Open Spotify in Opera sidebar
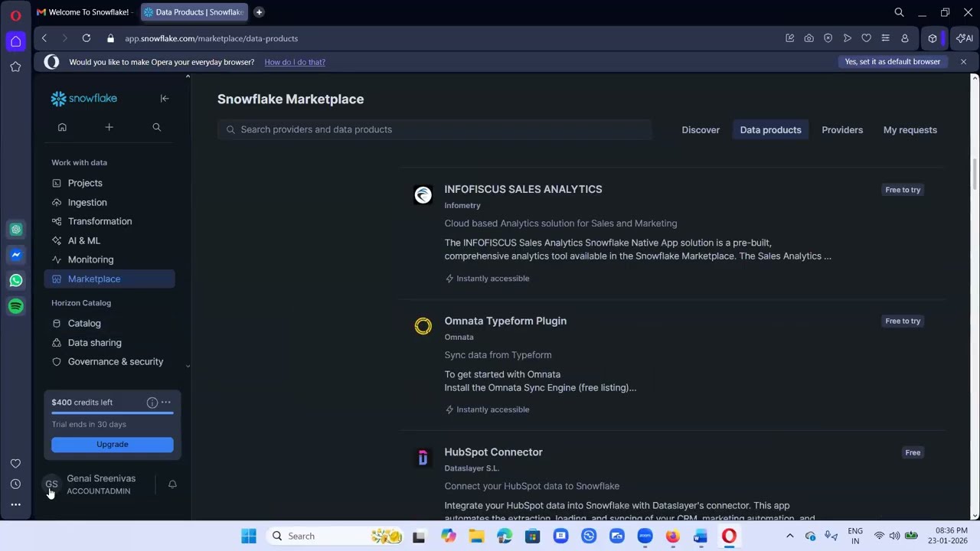The height and width of the screenshot is (551, 980). [x=15, y=306]
